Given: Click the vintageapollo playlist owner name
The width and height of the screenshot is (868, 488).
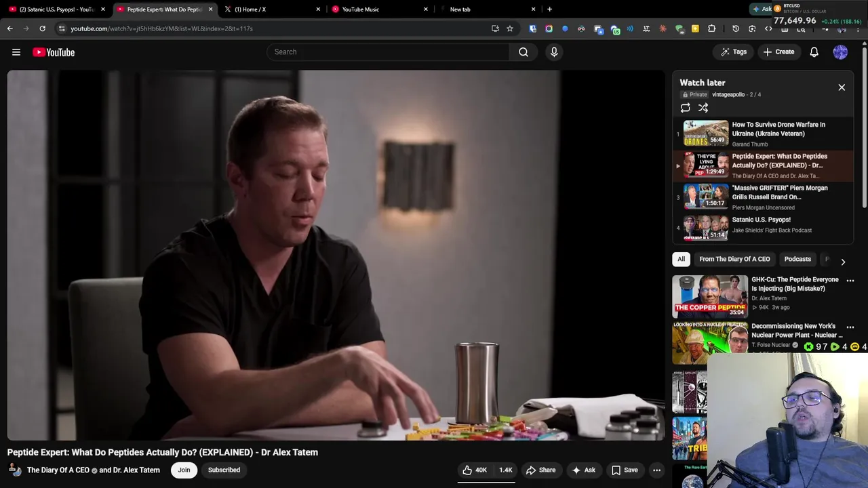Looking at the screenshot, I should click(x=728, y=95).
